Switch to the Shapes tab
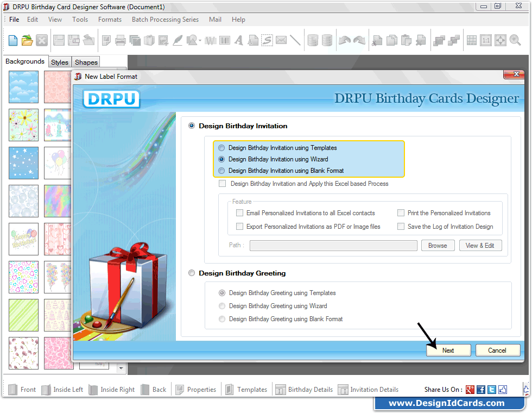The image size is (532, 413). click(86, 62)
